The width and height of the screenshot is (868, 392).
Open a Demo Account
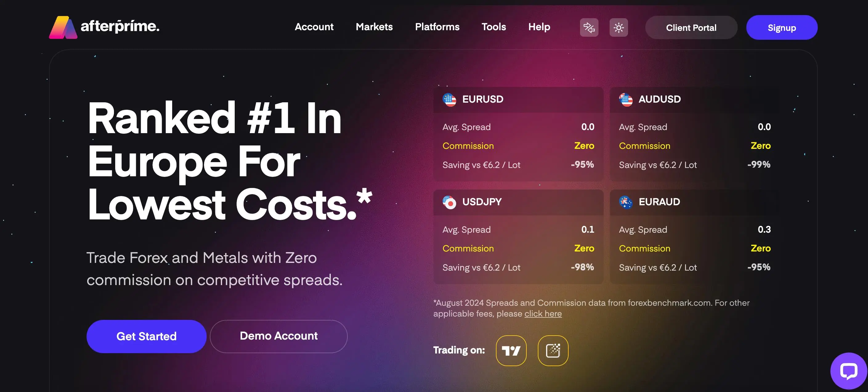click(279, 337)
